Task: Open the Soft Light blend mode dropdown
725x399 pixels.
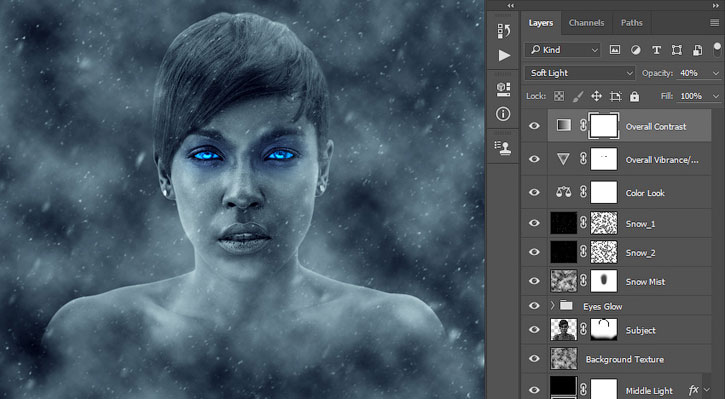Action: (580, 73)
